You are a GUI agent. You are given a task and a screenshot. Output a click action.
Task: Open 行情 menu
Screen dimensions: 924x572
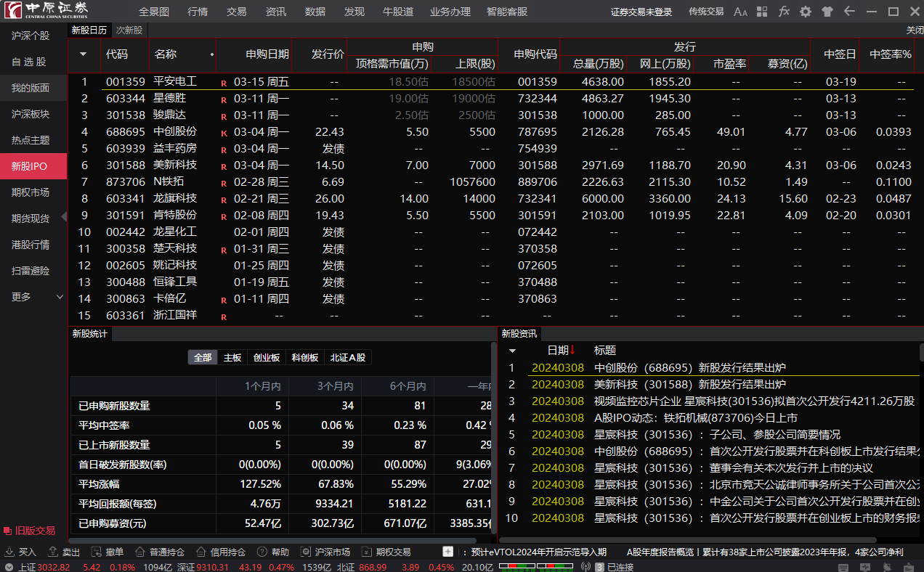[198, 12]
